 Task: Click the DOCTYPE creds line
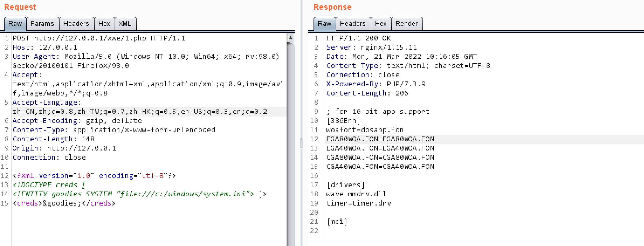[49, 185]
